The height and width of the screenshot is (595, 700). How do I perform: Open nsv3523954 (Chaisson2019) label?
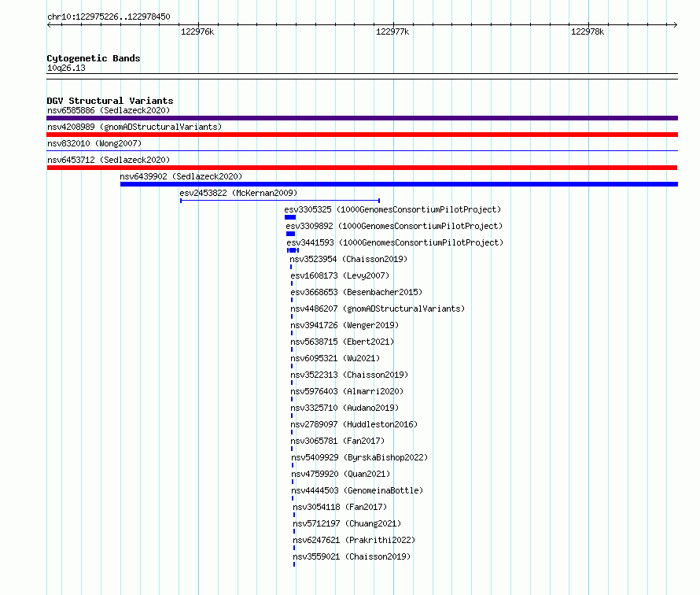tap(348, 259)
